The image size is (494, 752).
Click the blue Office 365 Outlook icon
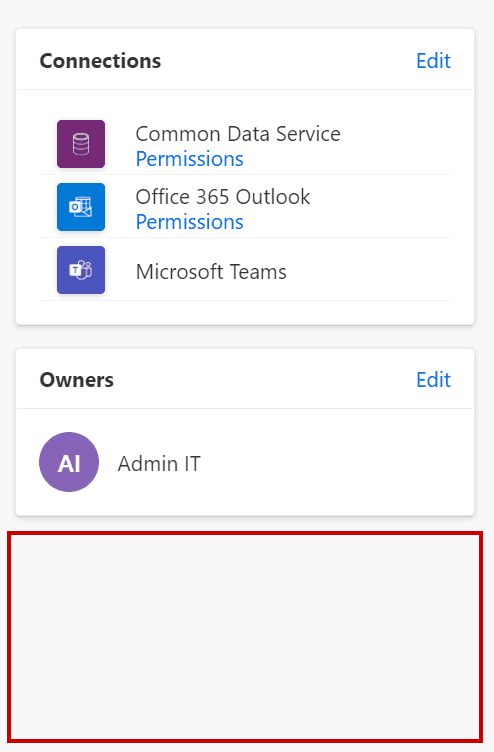point(81,207)
